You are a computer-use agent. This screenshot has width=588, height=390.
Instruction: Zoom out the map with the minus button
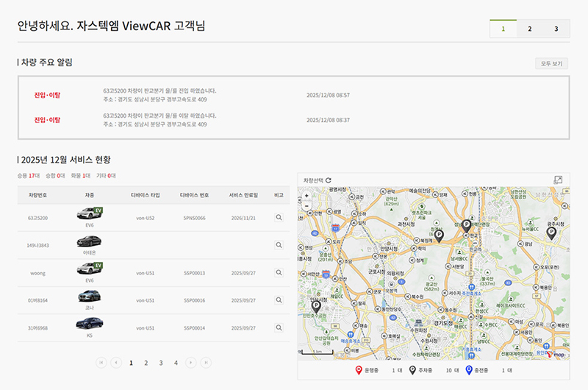coord(306,207)
